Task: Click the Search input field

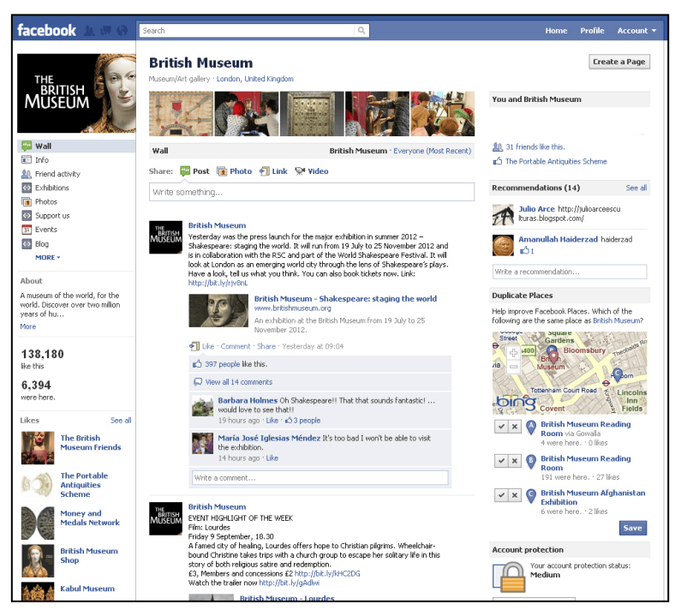Action: pyautogui.click(x=247, y=31)
